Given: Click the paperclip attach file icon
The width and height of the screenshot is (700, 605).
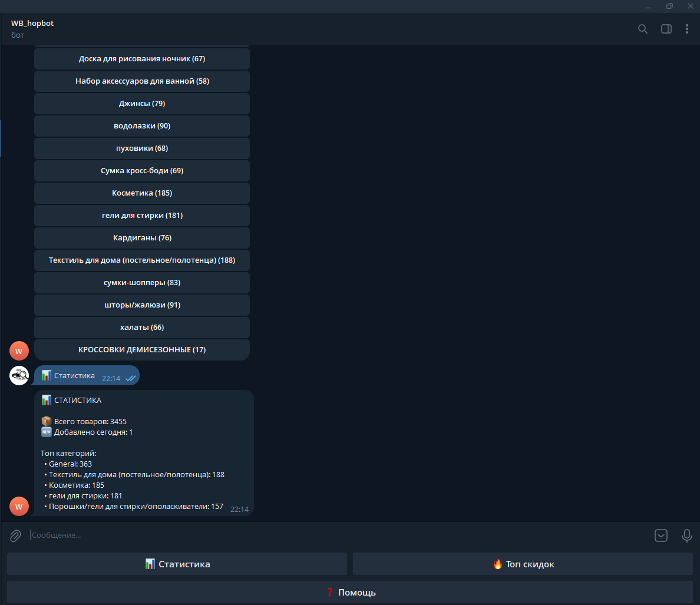Looking at the screenshot, I should click(x=16, y=535).
